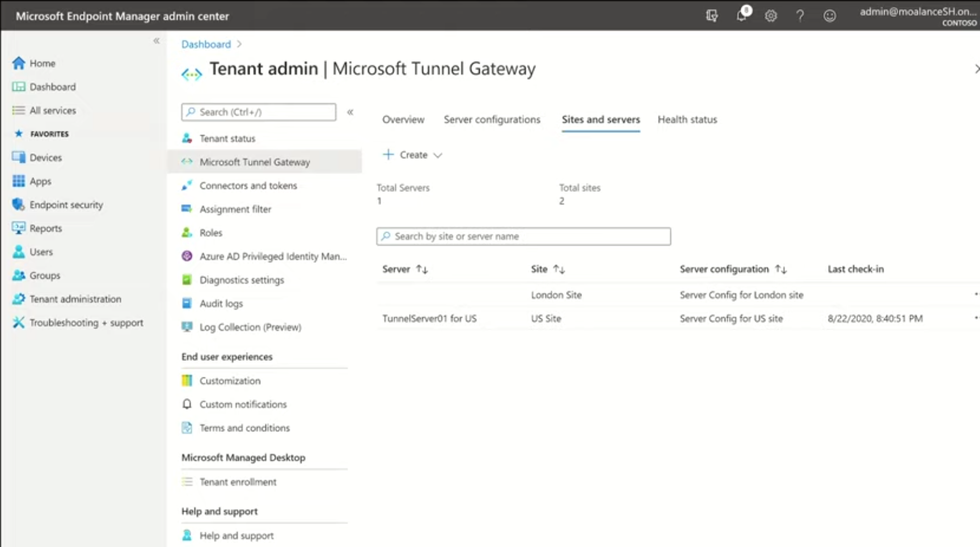Switch to the Overview tab
The height and width of the screenshot is (547, 980).
403,119
